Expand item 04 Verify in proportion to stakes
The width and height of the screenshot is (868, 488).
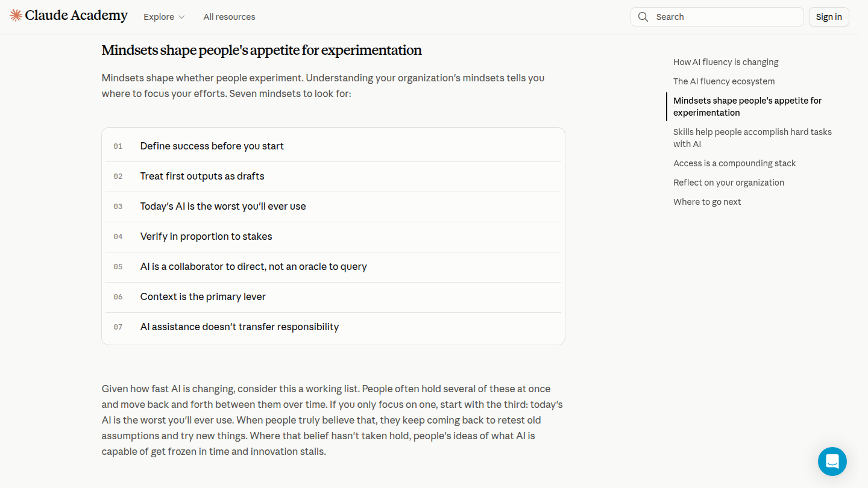click(x=333, y=237)
